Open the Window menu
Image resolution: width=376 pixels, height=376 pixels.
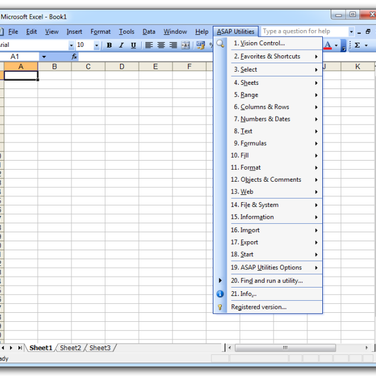coord(175,32)
